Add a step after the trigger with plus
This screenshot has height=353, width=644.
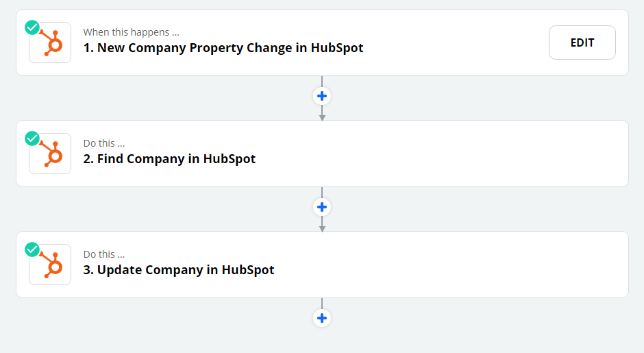click(x=322, y=96)
